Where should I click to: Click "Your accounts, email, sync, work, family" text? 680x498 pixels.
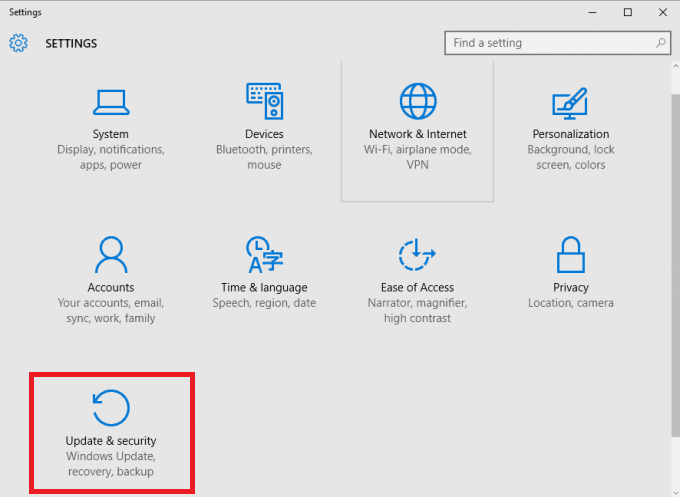click(x=111, y=311)
